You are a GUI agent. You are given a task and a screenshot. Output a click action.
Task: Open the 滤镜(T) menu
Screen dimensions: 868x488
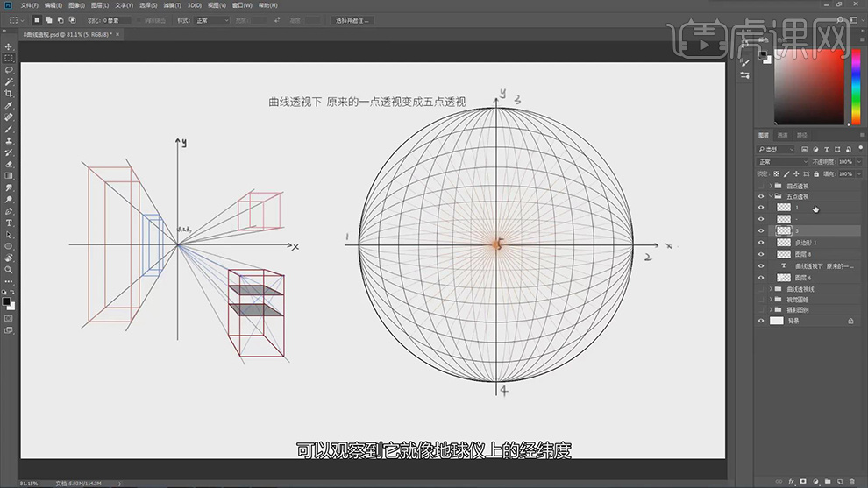pos(172,5)
